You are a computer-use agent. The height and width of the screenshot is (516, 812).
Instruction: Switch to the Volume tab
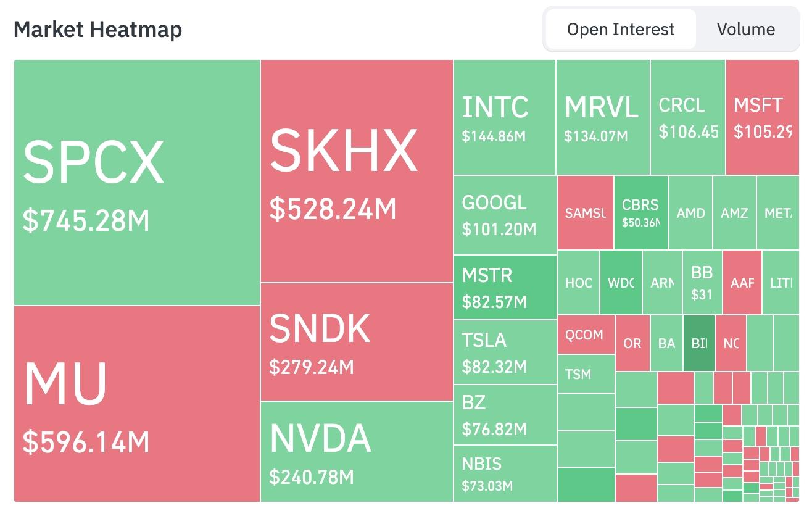746,30
